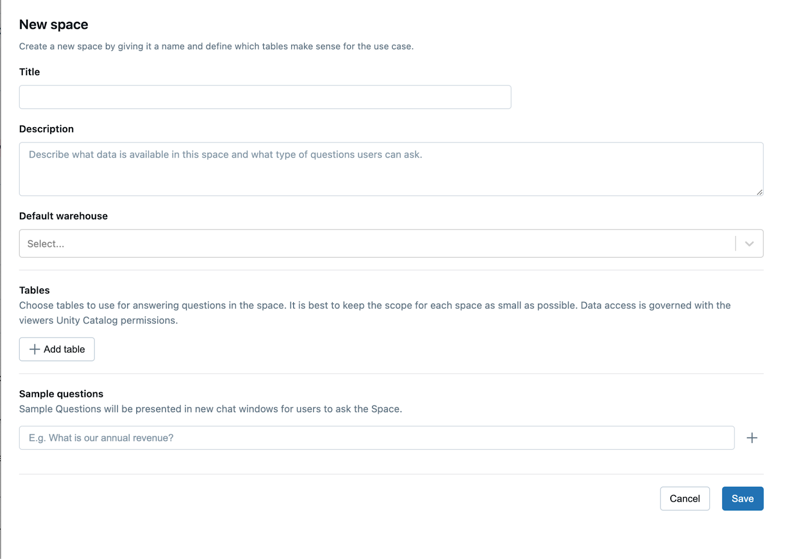
Task: Click the Title field label
Action: coord(30,72)
